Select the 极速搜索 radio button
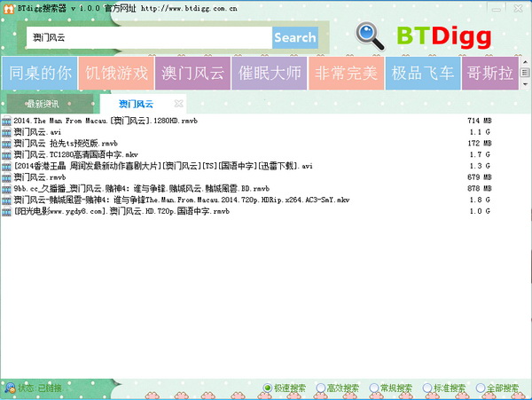 [269, 388]
